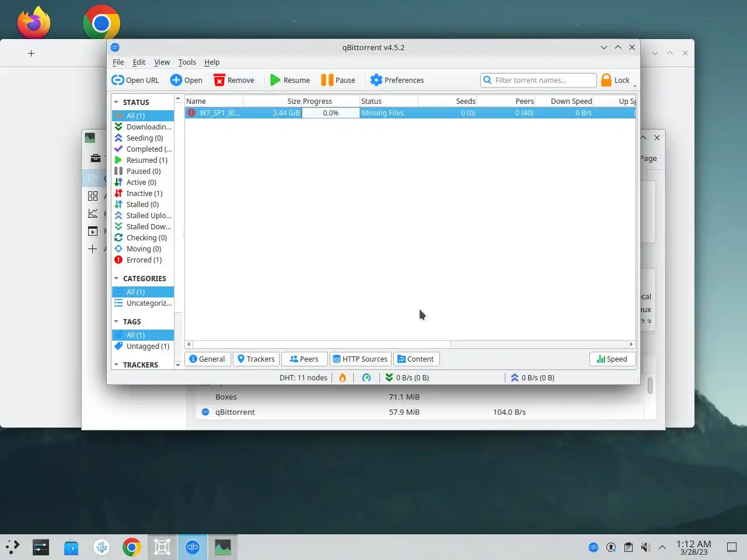Click the 0.0% progress bar of the torrent
The image size is (747, 560).
coord(330,113)
